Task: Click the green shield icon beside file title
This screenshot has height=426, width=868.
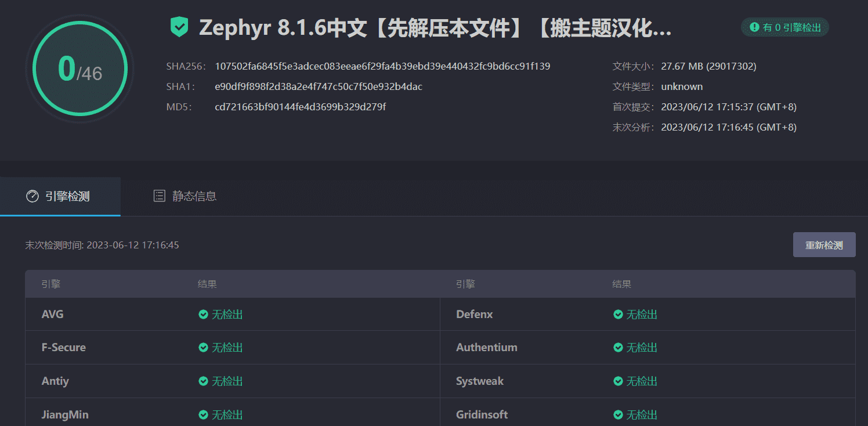Action: pyautogui.click(x=179, y=27)
